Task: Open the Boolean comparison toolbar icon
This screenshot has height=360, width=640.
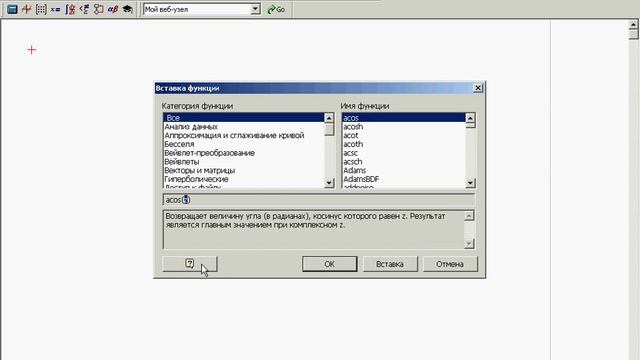Action: pos(84,9)
